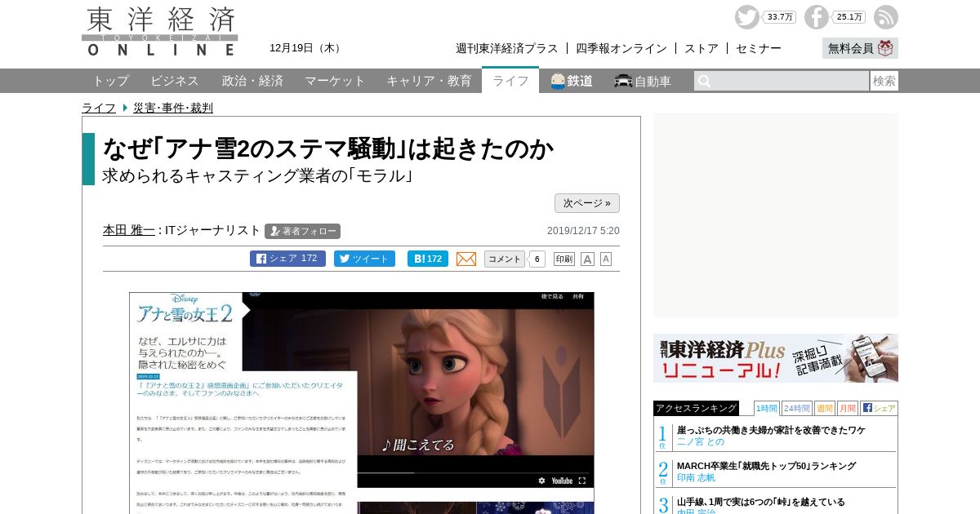Click the Toyo Keizai Online logo

point(160,31)
